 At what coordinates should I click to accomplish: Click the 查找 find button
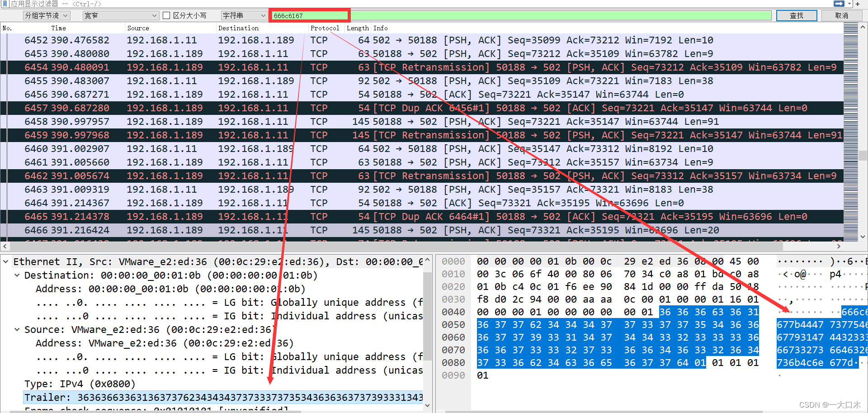click(797, 15)
